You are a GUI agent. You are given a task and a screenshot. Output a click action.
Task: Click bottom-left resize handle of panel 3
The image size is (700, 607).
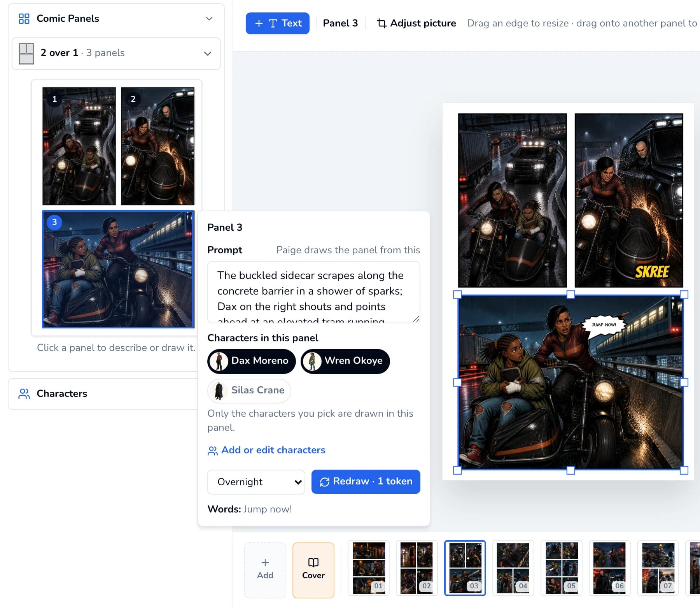[x=458, y=470]
